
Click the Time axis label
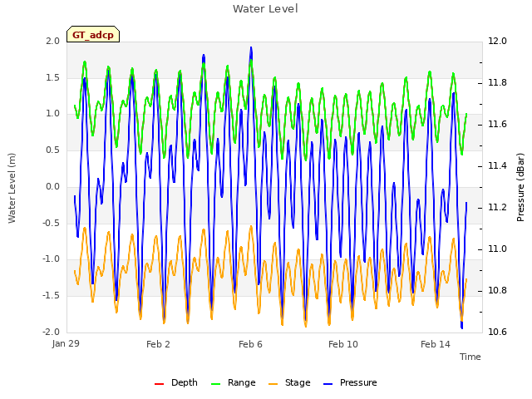(470, 357)
